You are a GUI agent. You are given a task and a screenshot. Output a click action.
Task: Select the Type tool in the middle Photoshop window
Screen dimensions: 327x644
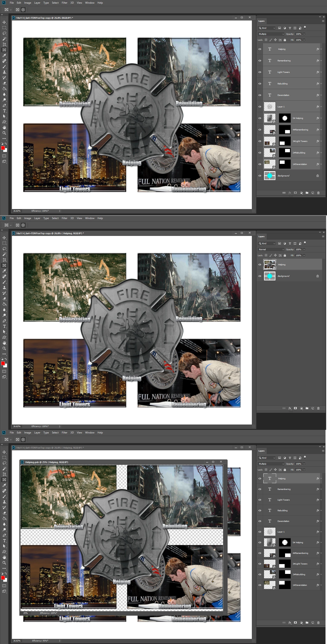[4, 326]
